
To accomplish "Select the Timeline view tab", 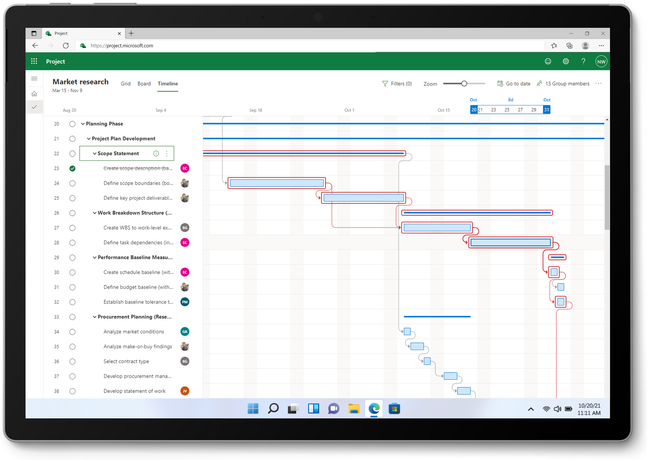I will tap(167, 84).
